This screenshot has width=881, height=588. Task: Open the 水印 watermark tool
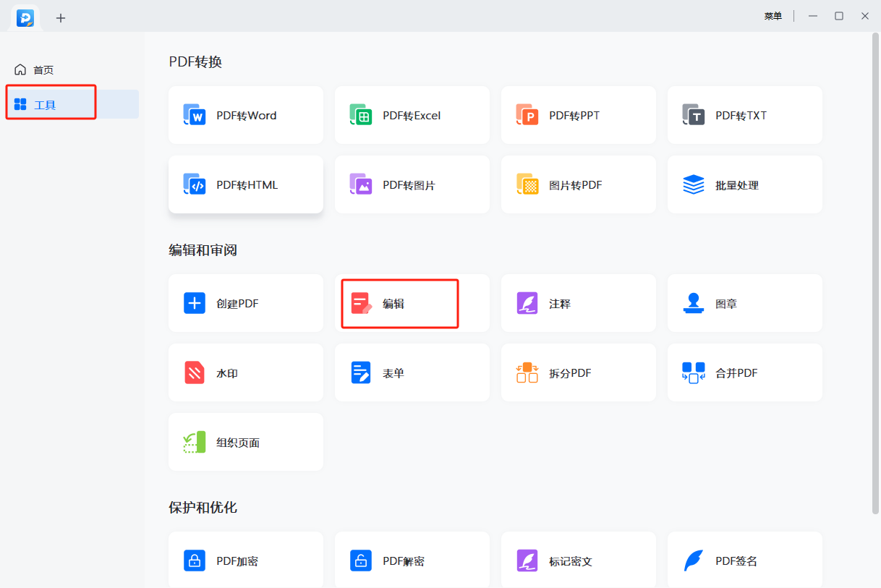pyautogui.click(x=245, y=373)
